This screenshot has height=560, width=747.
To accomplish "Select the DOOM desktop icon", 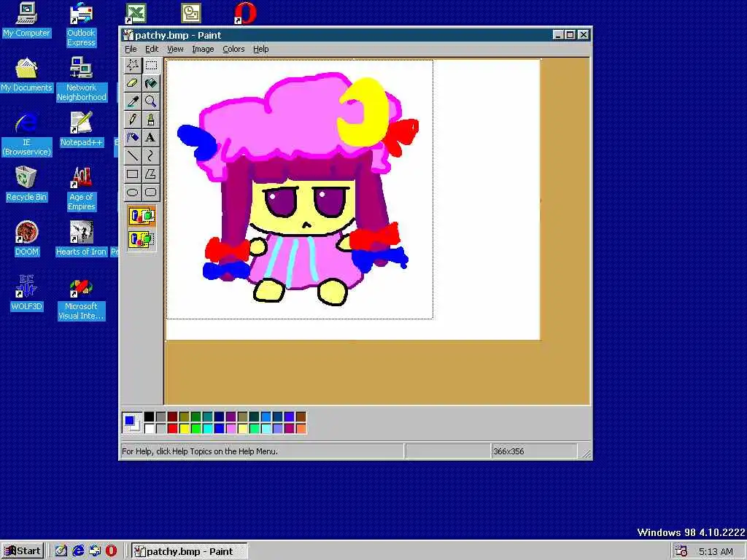I will (26, 239).
